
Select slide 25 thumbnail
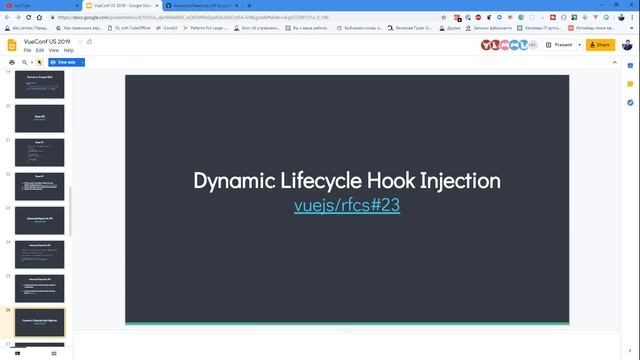pyautogui.click(x=40, y=289)
